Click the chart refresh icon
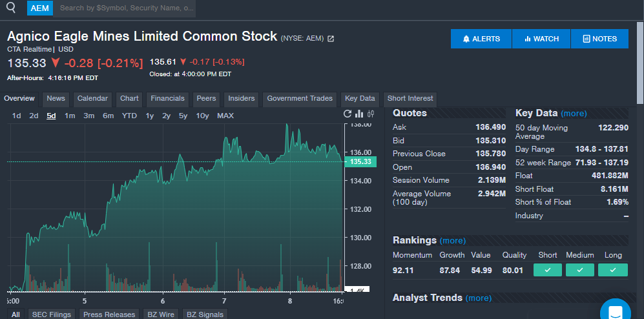 tap(348, 114)
